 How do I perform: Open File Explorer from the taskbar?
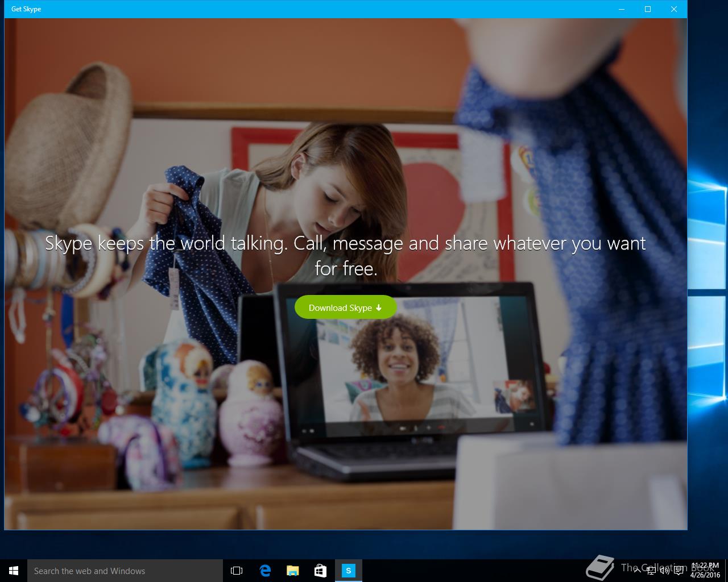point(292,571)
